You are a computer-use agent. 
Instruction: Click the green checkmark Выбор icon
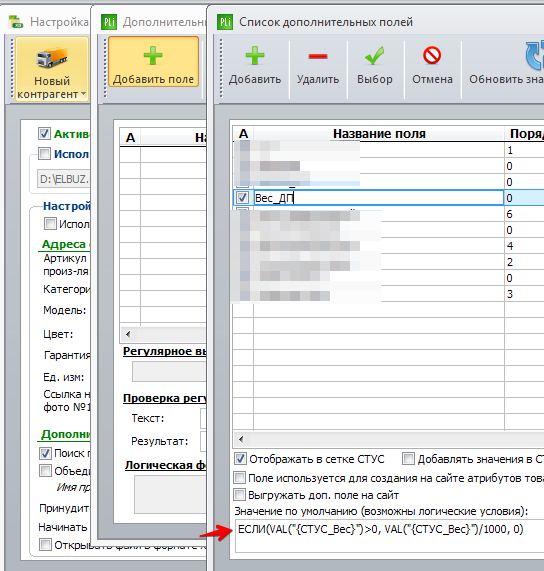(374, 56)
